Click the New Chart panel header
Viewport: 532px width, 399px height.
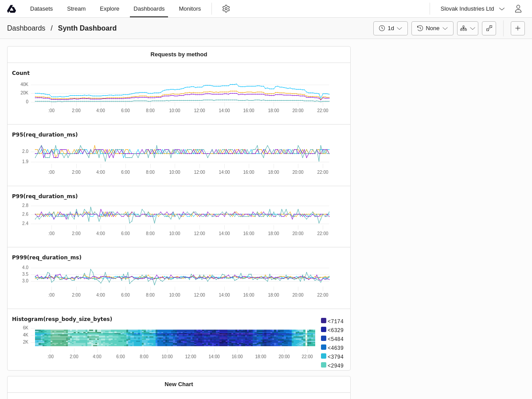click(179, 384)
